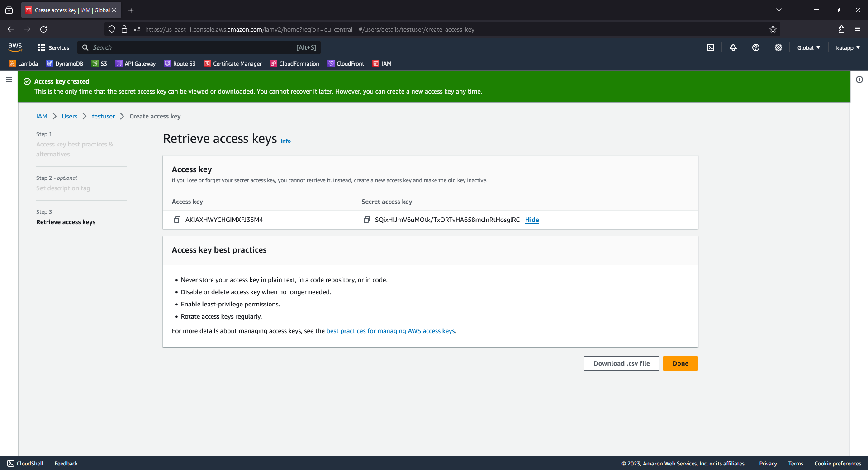Copy the access key AKIAXHWYCHGIMXFJ35M4
This screenshot has width=868, height=470.
(177, 220)
